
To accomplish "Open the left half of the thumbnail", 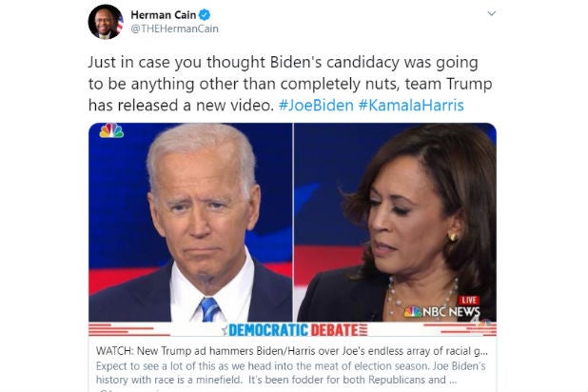I will tap(190, 222).
